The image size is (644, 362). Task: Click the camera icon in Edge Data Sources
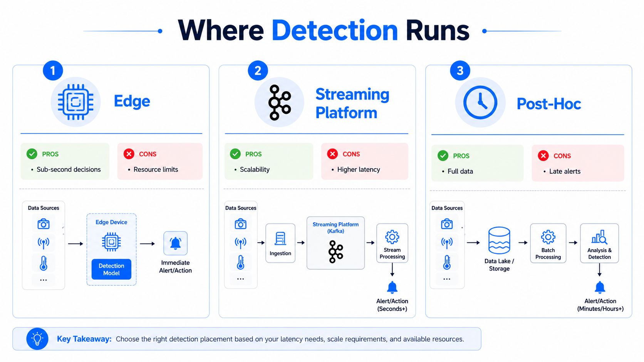[44, 224]
